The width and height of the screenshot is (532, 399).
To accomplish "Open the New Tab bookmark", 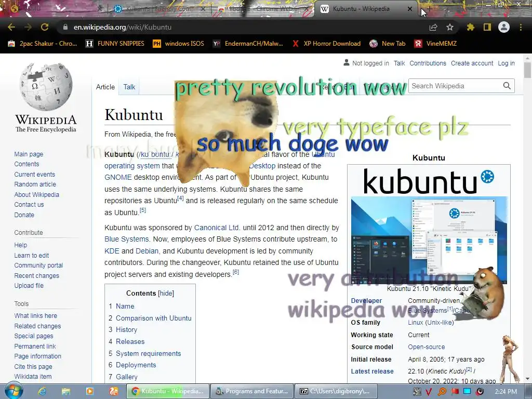I will 388,44.
